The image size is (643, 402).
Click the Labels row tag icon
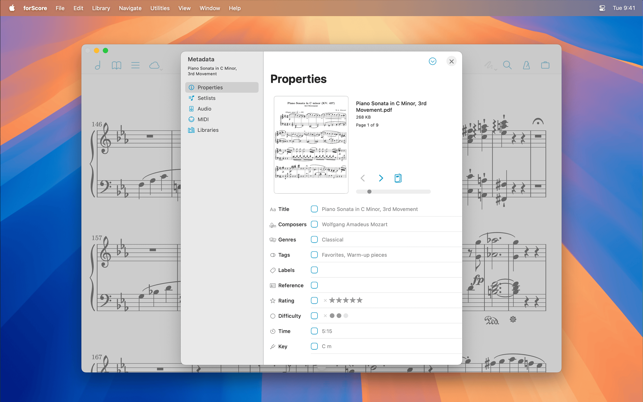click(272, 270)
